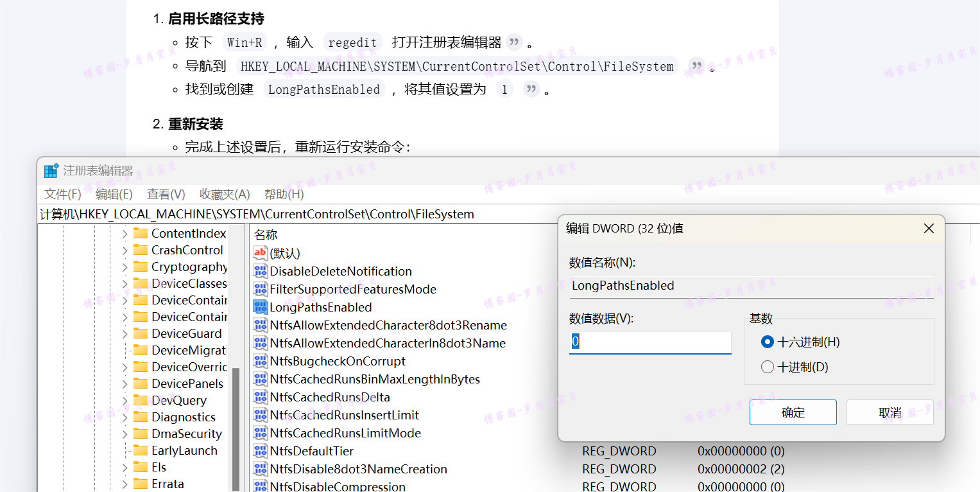The width and height of the screenshot is (980, 492).
Task: Click the Diagnostics folder icon
Action: coord(141,417)
